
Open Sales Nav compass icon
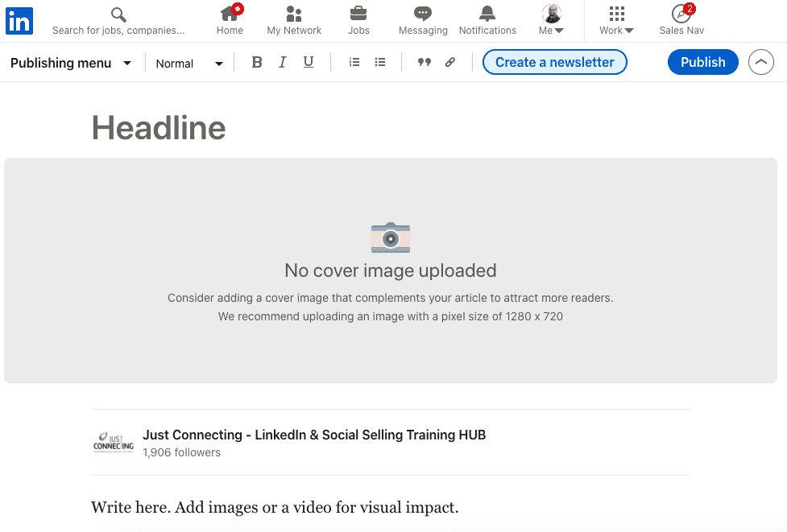point(681,14)
